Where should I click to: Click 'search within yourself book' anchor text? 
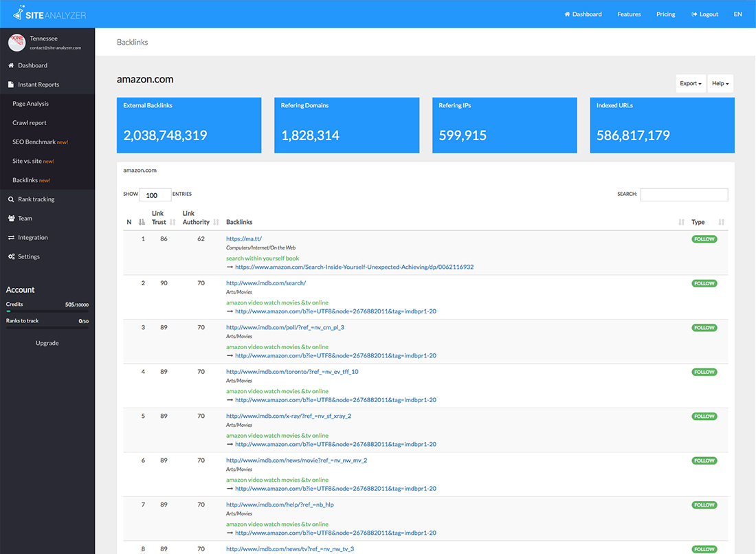[x=263, y=258]
